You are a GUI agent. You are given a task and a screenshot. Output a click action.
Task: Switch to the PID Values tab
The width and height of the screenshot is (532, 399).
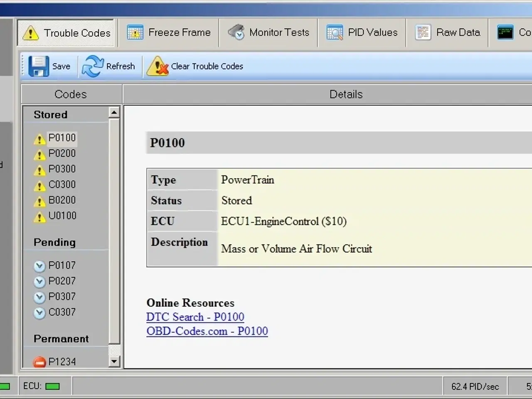pos(362,32)
